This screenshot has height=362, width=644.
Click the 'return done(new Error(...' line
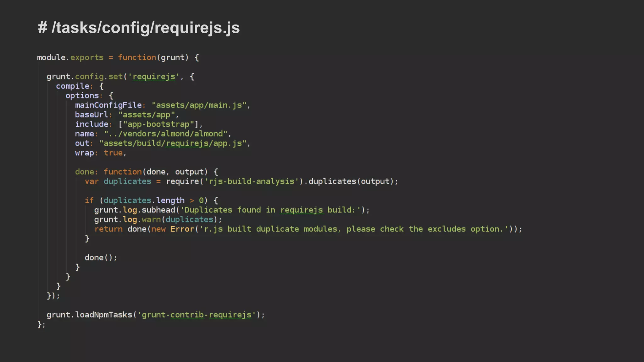(308, 229)
